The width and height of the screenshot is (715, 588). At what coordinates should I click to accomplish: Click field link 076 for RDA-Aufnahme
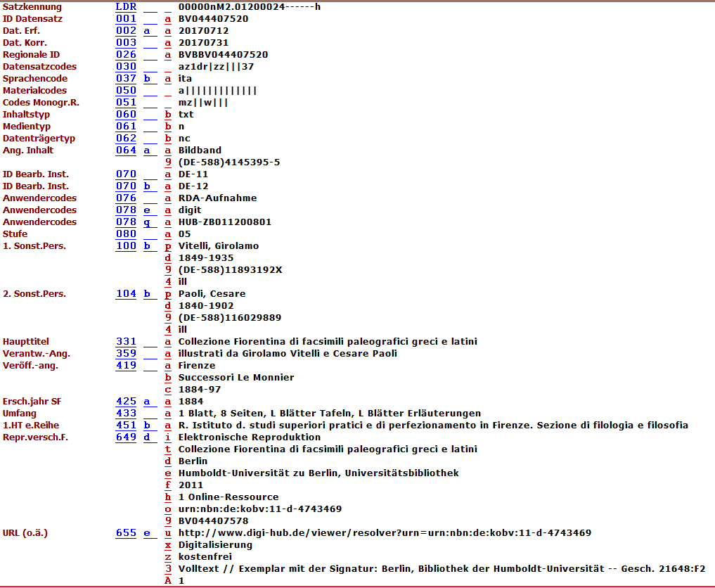coord(126,198)
